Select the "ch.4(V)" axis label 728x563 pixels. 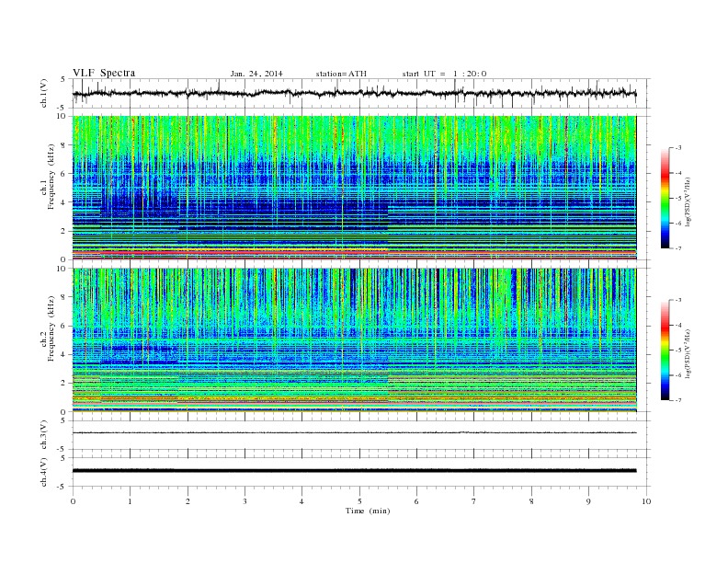[44, 472]
